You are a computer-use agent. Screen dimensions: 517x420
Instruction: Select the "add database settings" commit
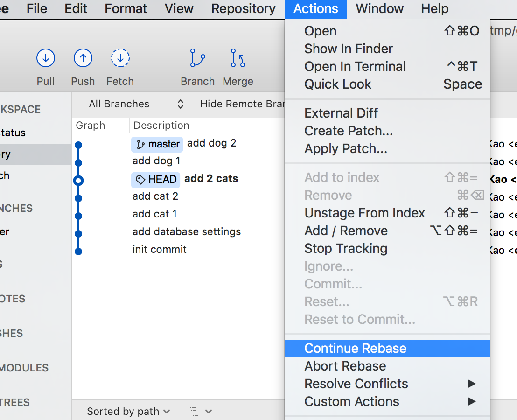[x=187, y=231]
